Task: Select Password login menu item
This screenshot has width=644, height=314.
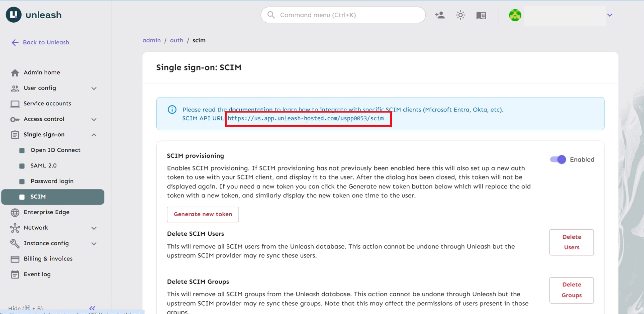Action: [53, 181]
